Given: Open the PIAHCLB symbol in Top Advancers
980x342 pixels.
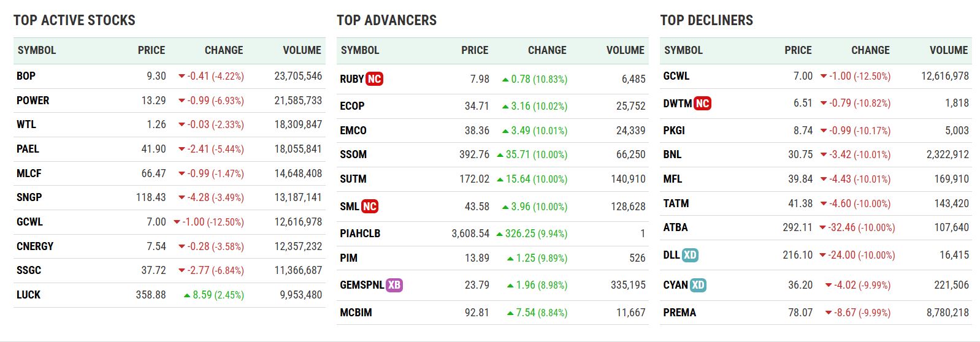Looking at the screenshot, I should pos(360,234).
